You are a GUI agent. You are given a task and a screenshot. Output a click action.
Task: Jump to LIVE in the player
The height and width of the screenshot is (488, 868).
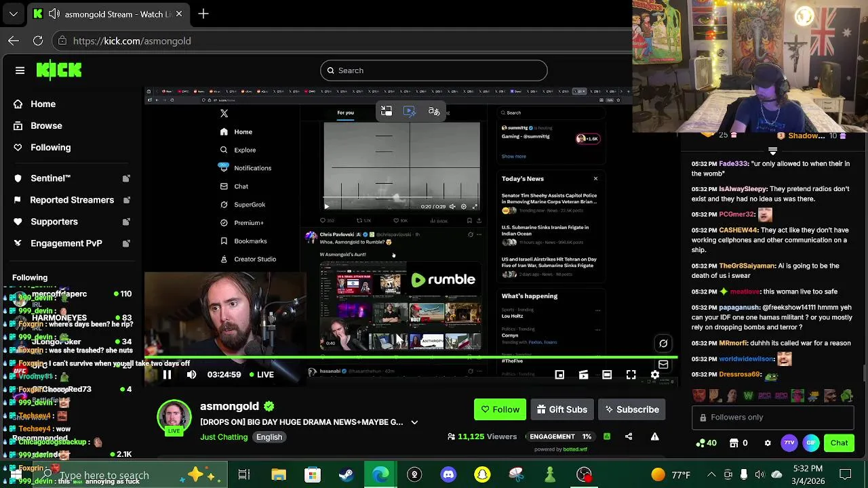tap(261, 374)
